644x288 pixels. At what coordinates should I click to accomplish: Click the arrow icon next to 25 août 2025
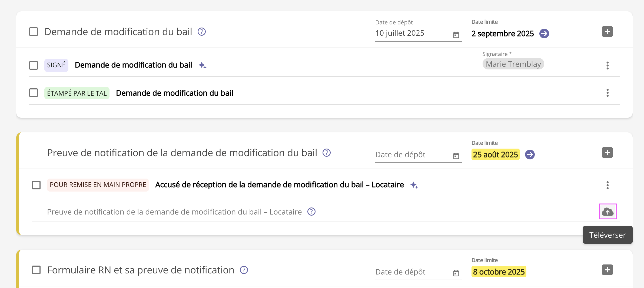click(530, 155)
